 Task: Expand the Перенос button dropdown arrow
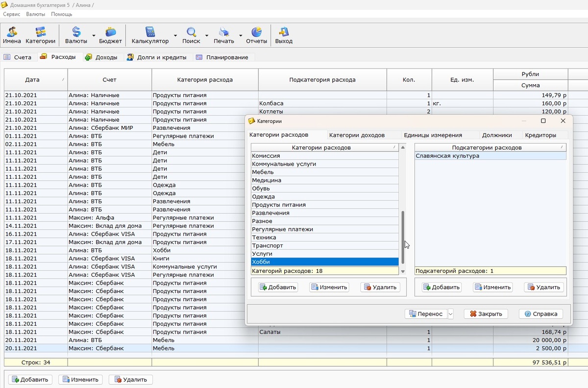[x=451, y=314]
